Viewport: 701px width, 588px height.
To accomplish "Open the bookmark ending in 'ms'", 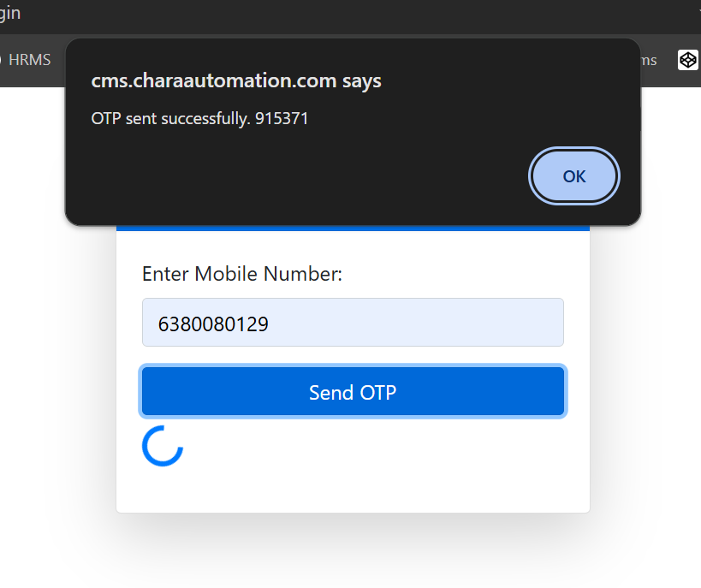I will (648, 60).
